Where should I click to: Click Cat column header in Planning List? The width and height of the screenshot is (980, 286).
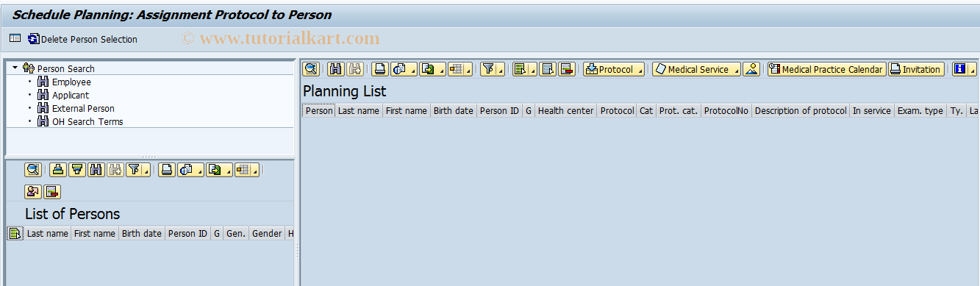click(x=646, y=111)
